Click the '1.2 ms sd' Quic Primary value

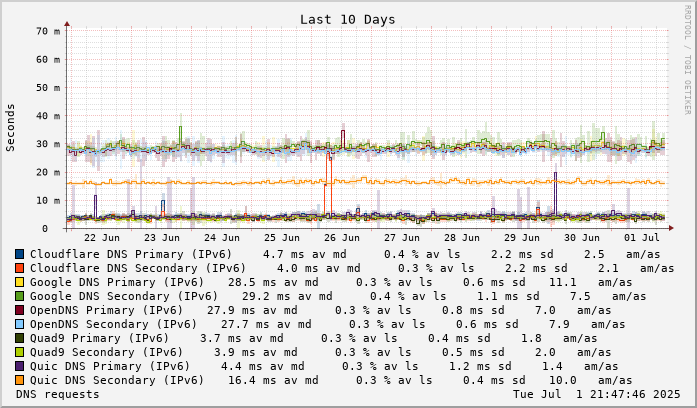click(x=480, y=366)
